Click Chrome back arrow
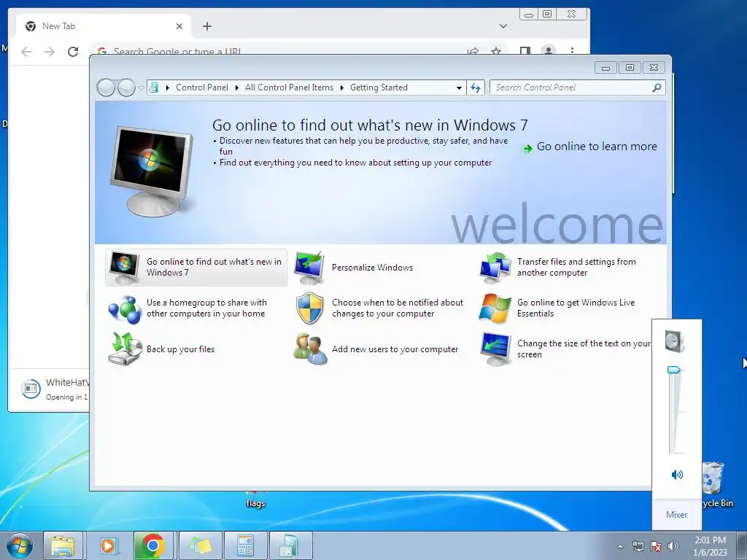 26,52
